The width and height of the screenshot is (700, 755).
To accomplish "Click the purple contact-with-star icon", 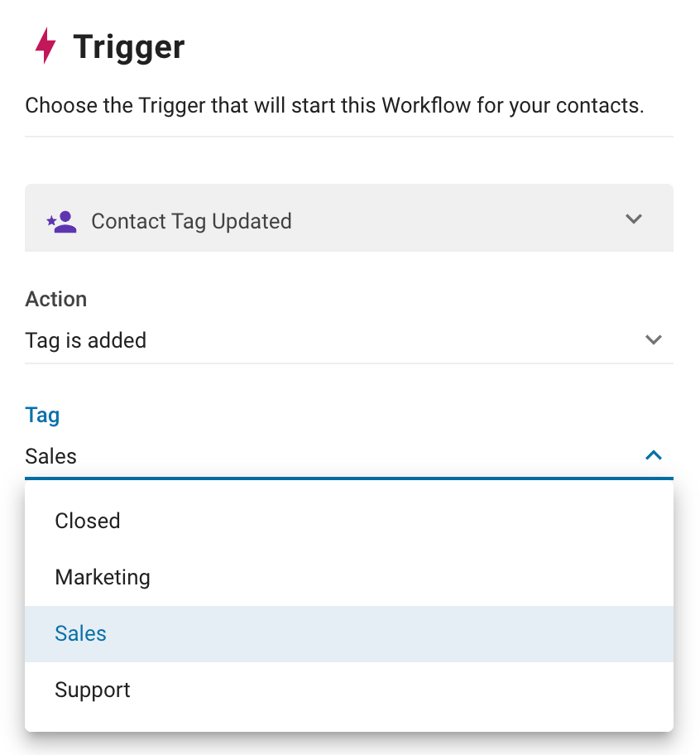I will pos(62,221).
